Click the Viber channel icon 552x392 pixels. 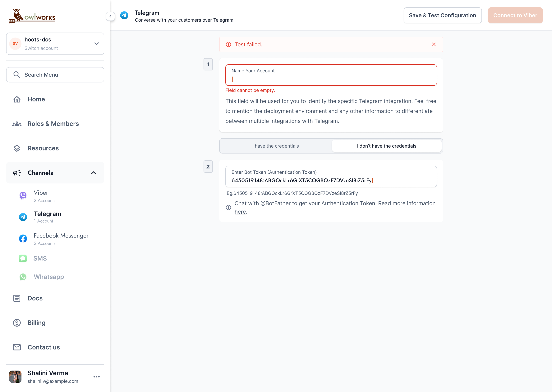[x=23, y=195]
